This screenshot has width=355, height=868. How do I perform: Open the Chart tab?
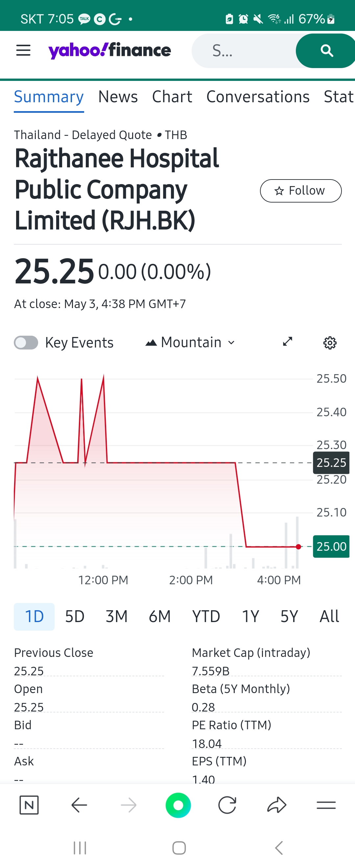point(172,97)
